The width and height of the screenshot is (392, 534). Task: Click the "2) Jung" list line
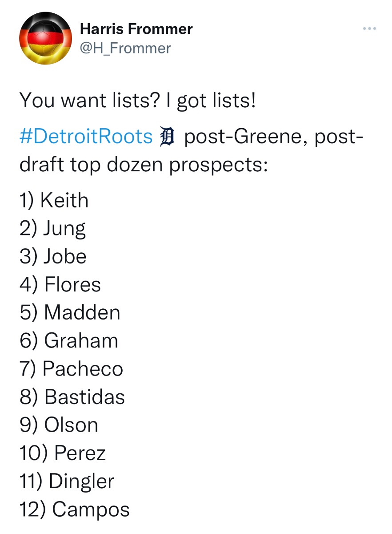[x=52, y=230]
